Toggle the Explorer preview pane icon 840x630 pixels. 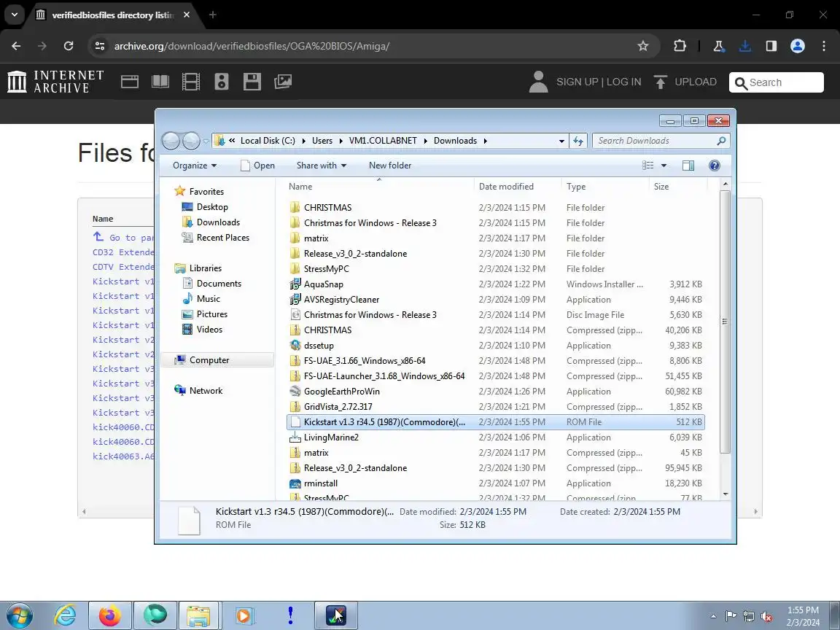(688, 166)
